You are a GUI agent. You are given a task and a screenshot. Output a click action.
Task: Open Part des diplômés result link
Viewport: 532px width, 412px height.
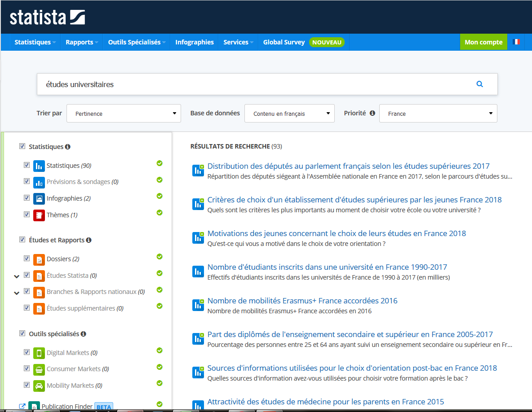pos(350,334)
